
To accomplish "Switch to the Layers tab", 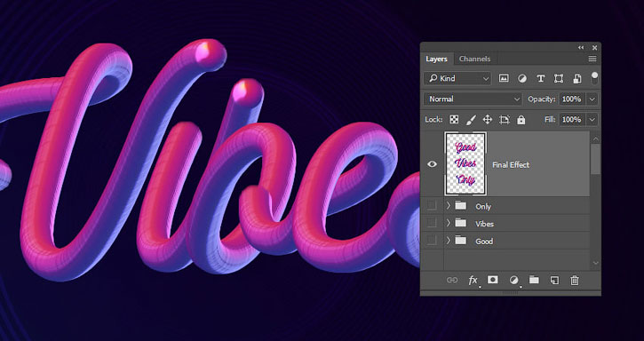I will (x=436, y=59).
